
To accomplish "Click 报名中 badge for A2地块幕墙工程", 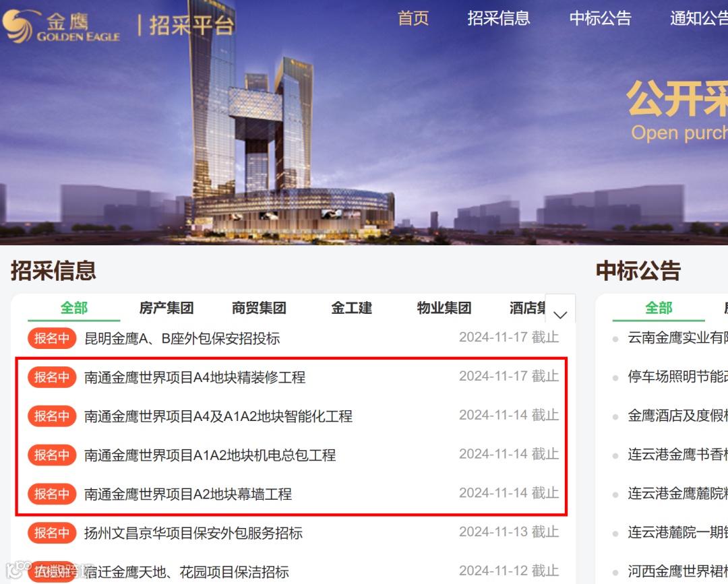I will tap(52, 494).
